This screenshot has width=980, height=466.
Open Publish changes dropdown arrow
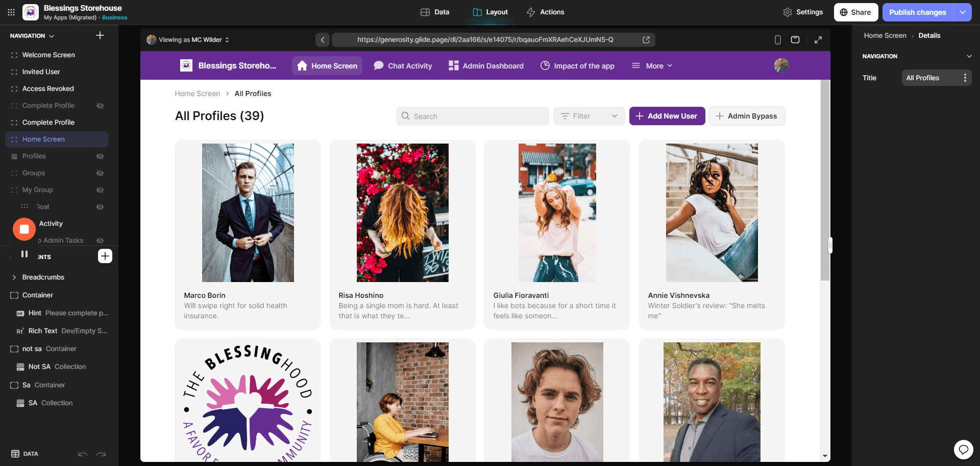point(963,12)
